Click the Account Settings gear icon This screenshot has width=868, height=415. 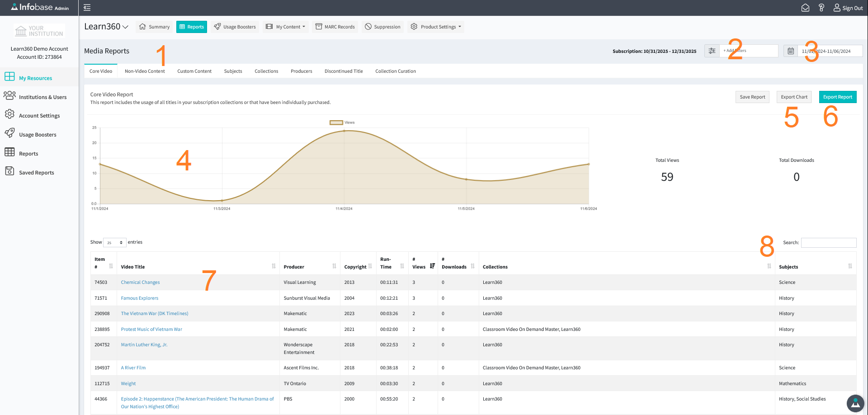[9, 114]
